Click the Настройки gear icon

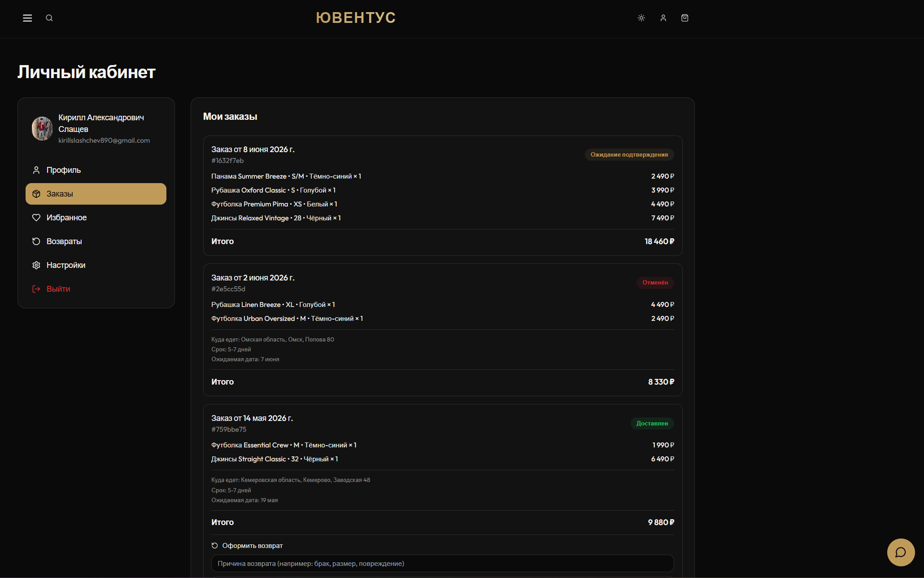[x=36, y=265]
